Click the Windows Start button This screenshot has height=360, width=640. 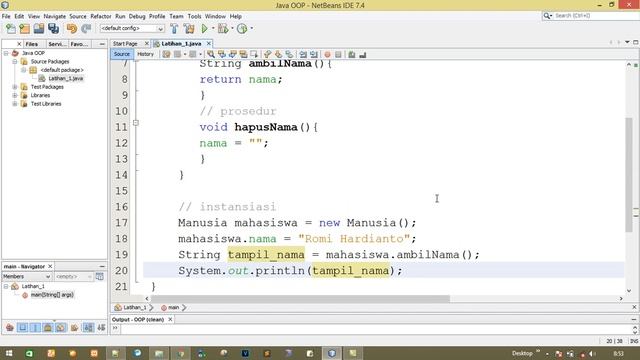coord(9,353)
